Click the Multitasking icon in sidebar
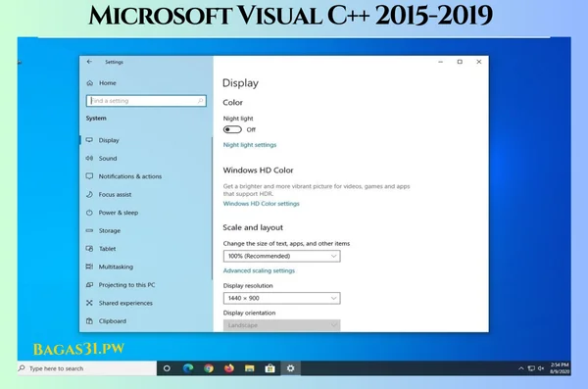Viewport: 588px width, 389px height. pyautogui.click(x=89, y=267)
